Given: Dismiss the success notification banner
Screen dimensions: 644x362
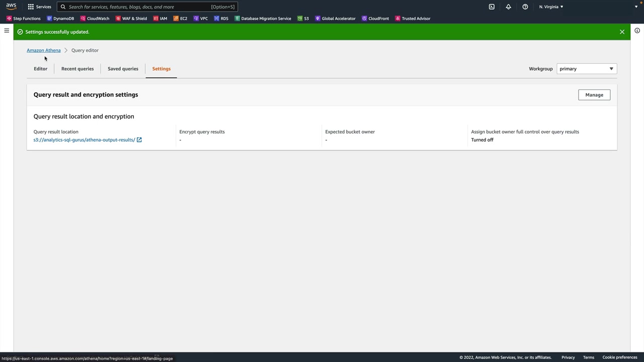Looking at the screenshot, I should (x=622, y=32).
